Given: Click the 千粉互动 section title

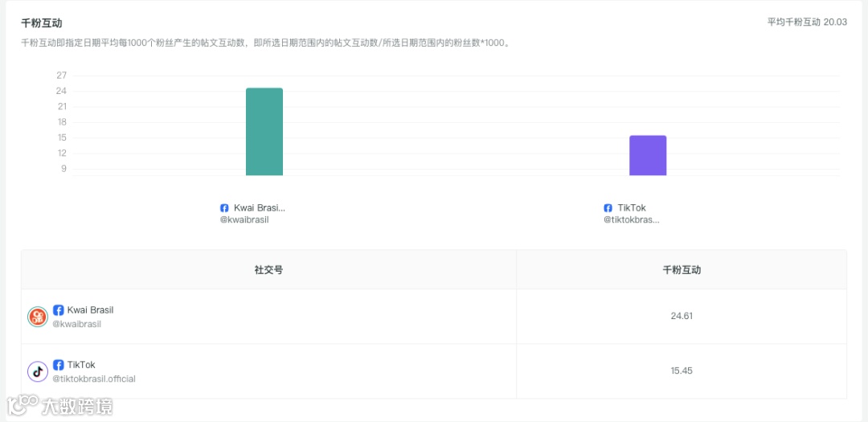Looking at the screenshot, I should [x=42, y=23].
